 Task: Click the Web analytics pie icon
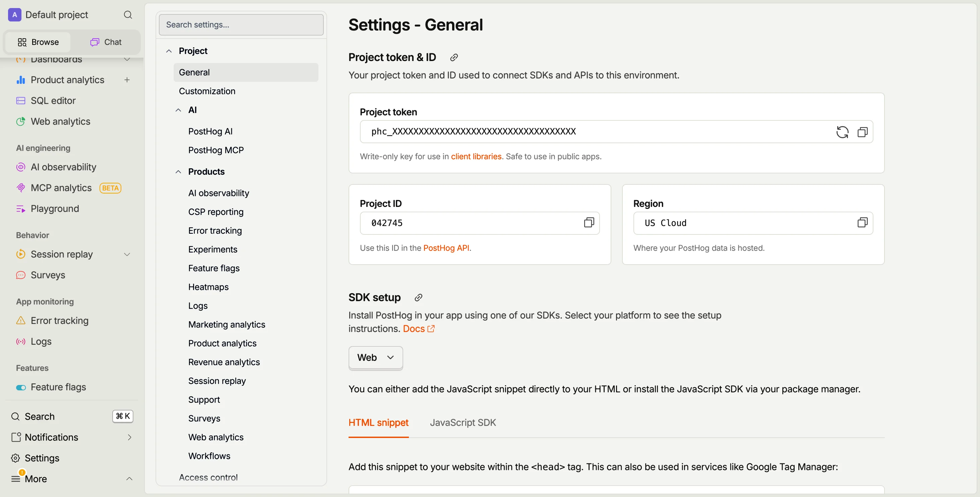coord(20,121)
